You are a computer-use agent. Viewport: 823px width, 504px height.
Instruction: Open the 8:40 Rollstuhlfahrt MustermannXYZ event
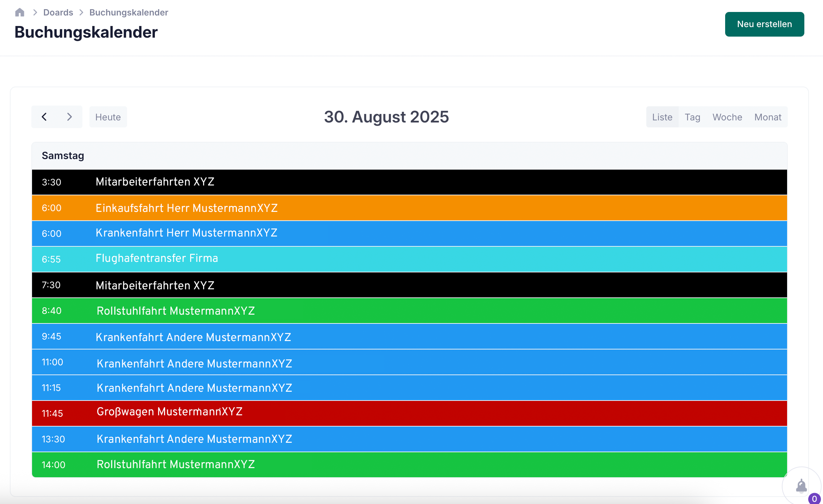[x=176, y=311]
